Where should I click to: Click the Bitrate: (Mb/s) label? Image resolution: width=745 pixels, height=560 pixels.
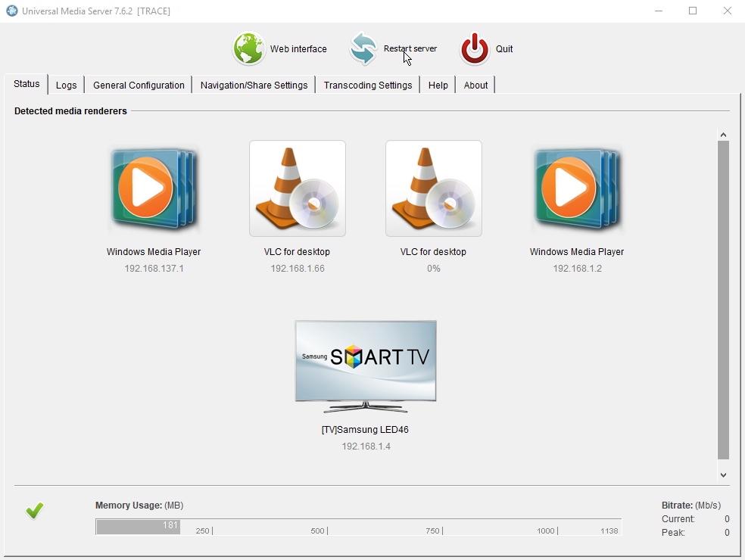(690, 506)
